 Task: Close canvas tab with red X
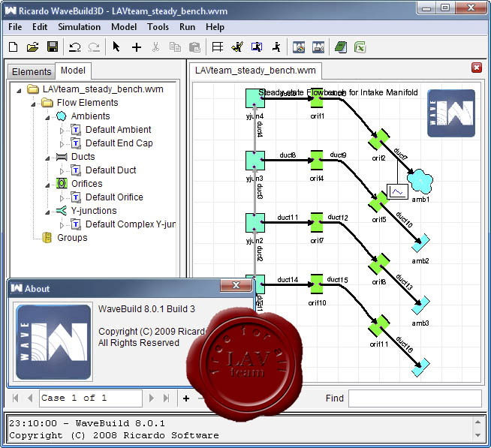477,68
